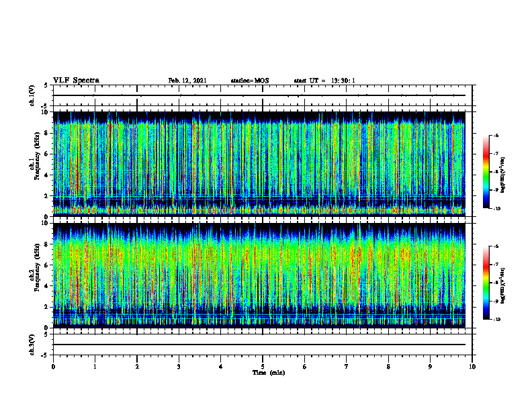Viewport: 532px width, 411px height.
Task: Click the final time axis label "10"
Action: point(472,367)
